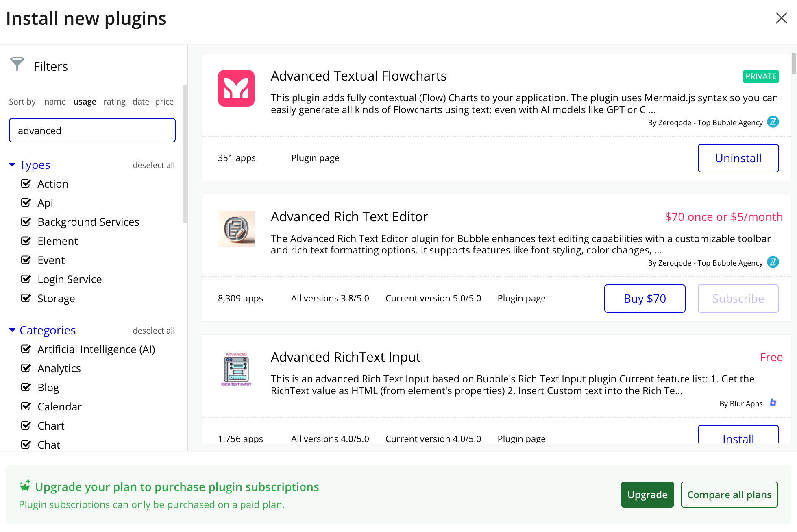Open the Advanced RichText Input plugin icon
Screen dimensions: 797x532
click(x=236, y=369)
